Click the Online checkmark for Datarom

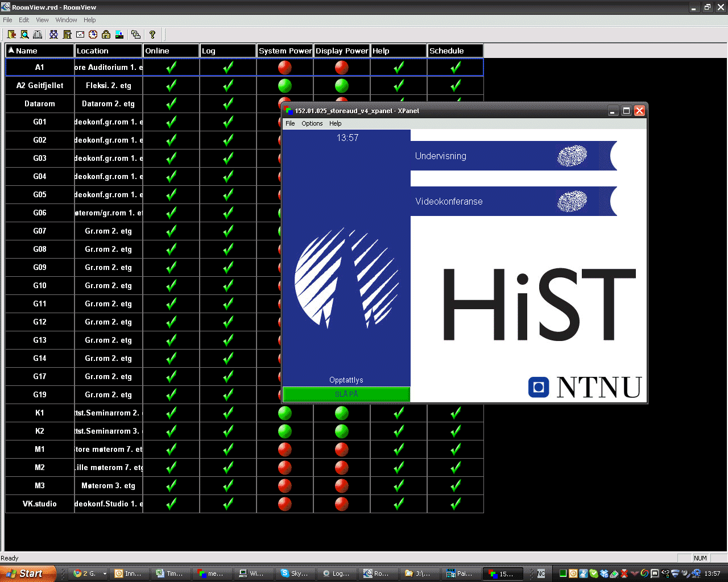point(171,103)
